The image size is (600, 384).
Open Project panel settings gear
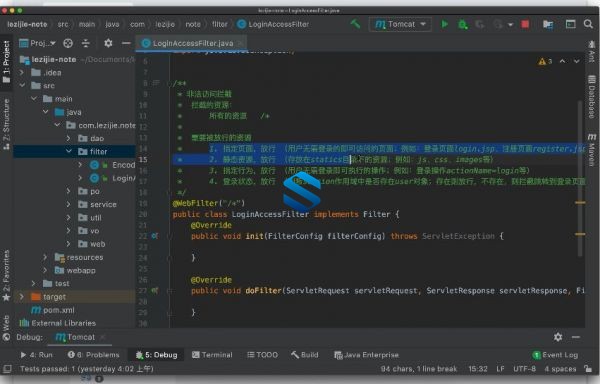[108, 43]
